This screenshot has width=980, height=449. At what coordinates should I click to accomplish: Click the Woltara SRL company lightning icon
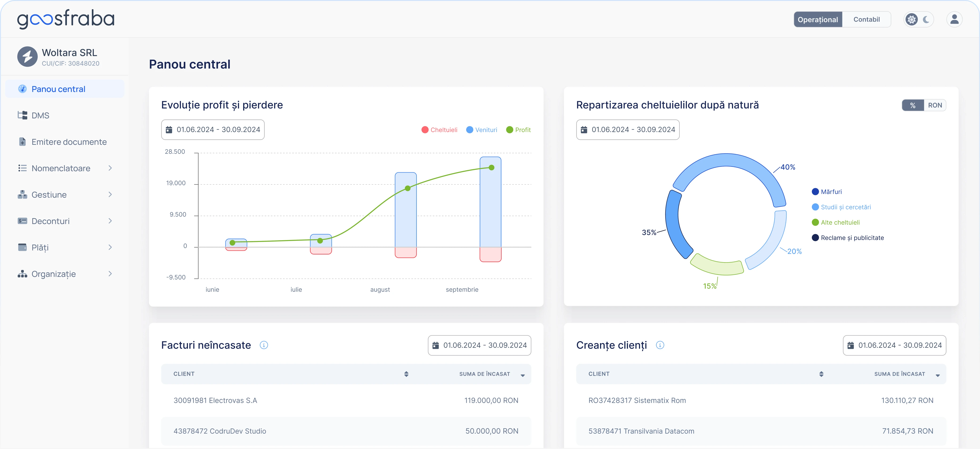(x=27, y=57)
